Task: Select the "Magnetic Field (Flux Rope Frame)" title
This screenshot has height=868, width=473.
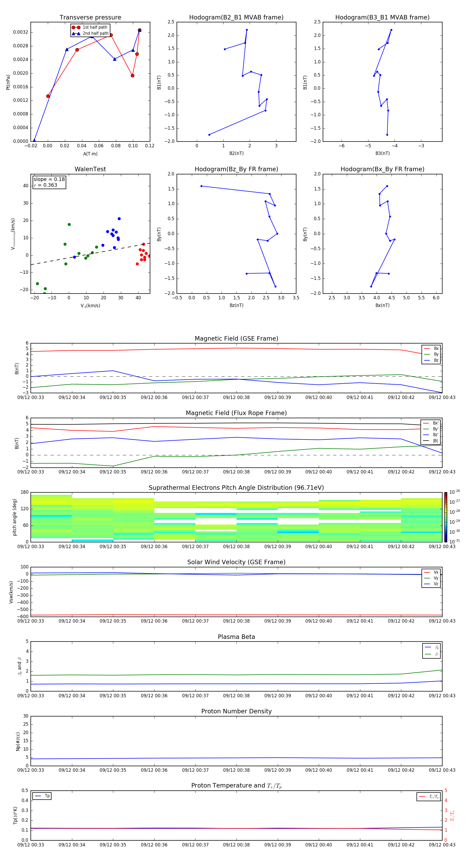Action: click(236, 413)
